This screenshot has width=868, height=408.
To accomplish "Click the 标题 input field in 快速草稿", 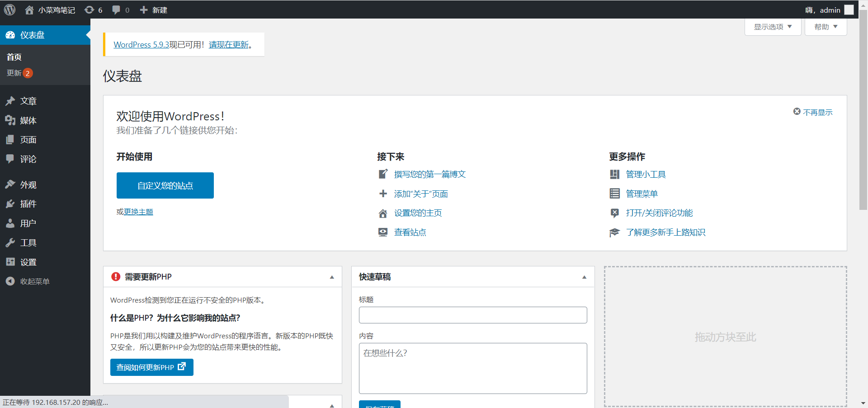I will tap(473, 315).
